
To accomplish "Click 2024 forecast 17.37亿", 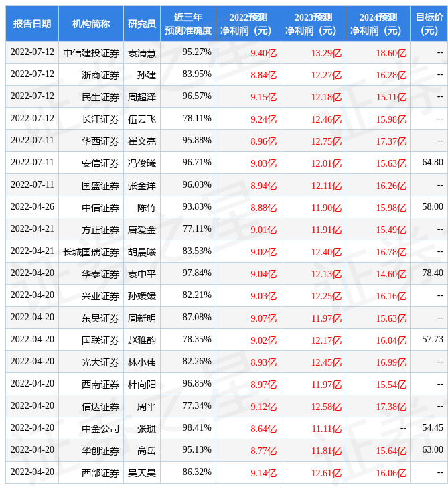I will 391,141.
